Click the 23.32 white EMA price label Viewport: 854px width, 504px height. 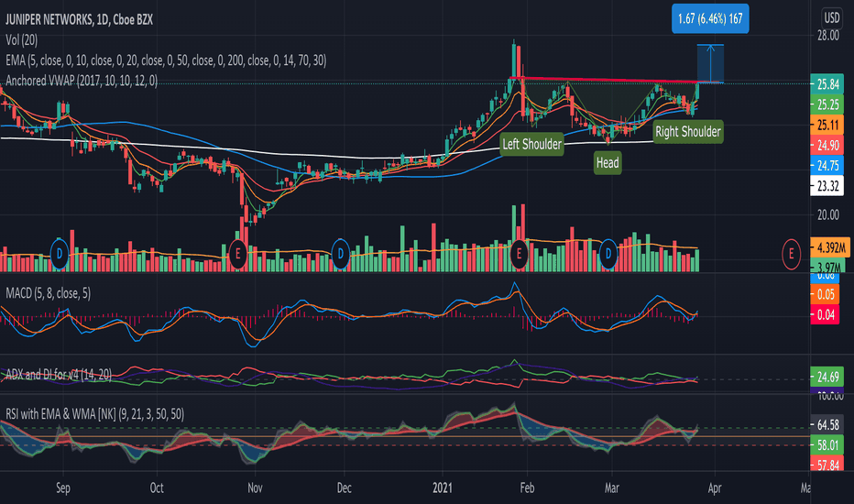pos(827,186)
